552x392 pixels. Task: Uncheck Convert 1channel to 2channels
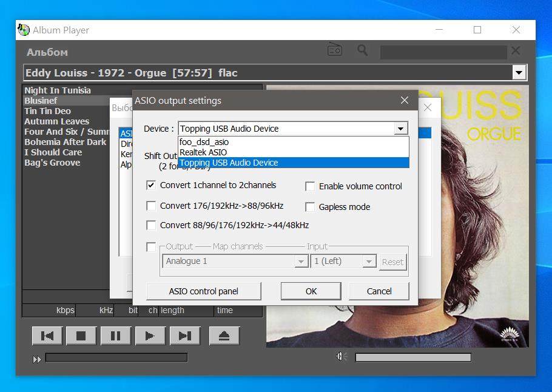tap(152, 185)
